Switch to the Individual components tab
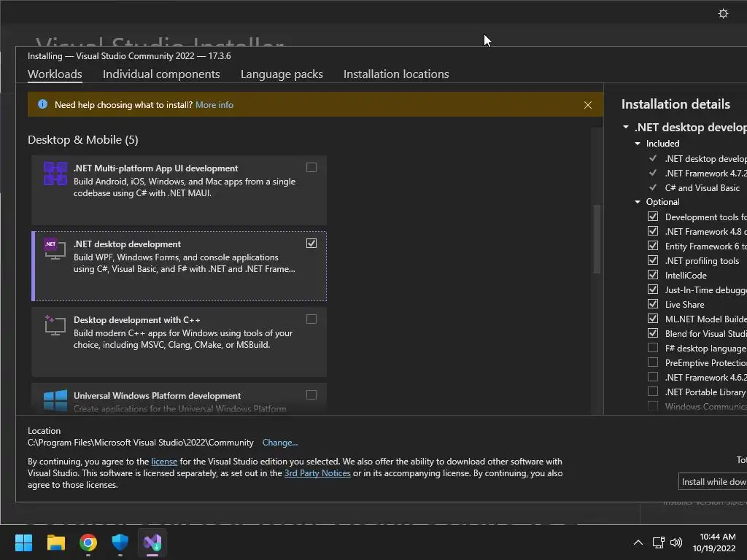Screen dimensions: 747x560 point(161,74)
